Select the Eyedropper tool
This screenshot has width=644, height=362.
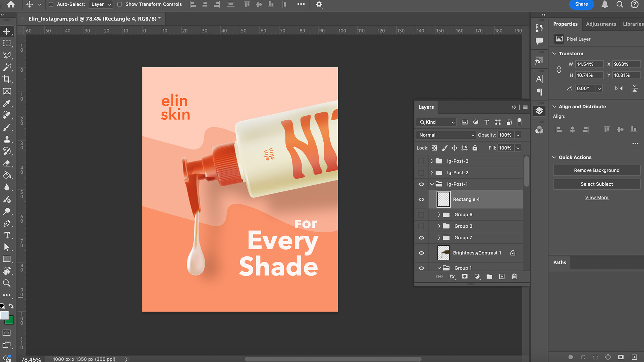click(7, 103)
